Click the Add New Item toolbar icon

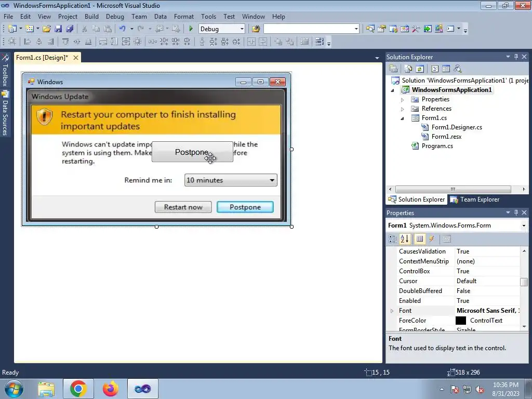coord(30,29)
